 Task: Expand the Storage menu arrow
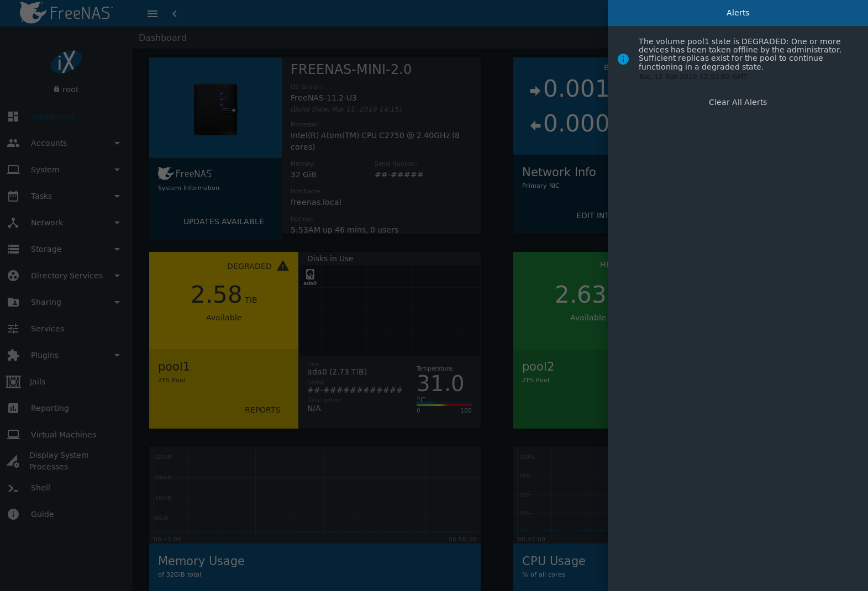click(x=117, y=249)
